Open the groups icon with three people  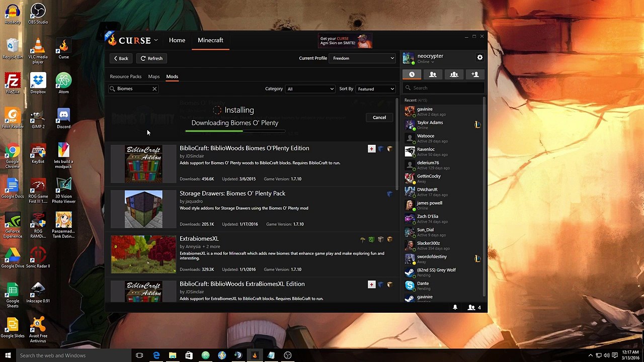pos(454,74)
